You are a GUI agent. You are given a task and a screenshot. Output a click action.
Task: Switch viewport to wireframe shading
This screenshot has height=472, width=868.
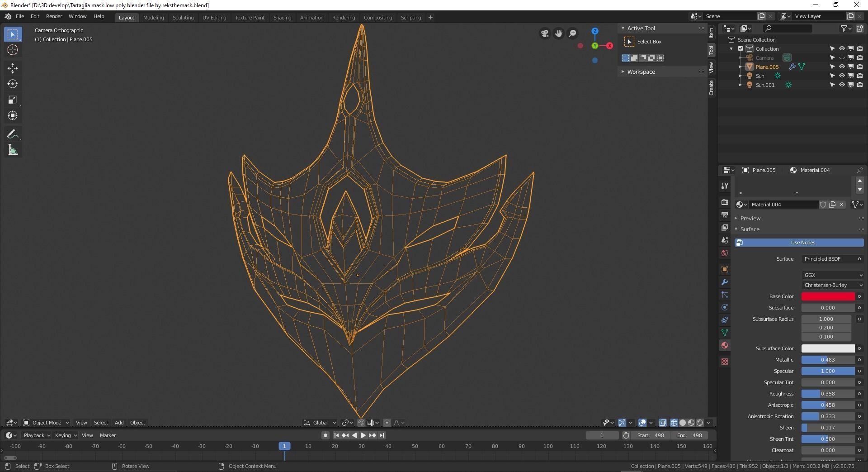click(x=674, y=423)
